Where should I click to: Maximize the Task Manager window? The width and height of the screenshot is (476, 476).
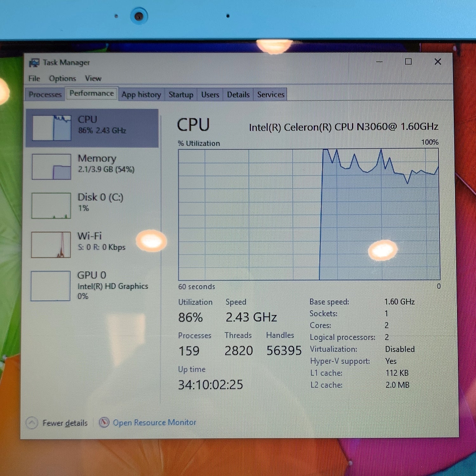tap(408, 62)
